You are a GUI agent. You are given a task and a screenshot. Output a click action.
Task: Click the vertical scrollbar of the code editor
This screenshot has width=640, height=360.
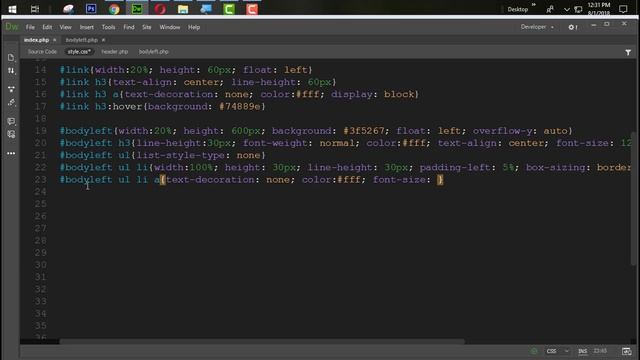[x=634, y=198]
